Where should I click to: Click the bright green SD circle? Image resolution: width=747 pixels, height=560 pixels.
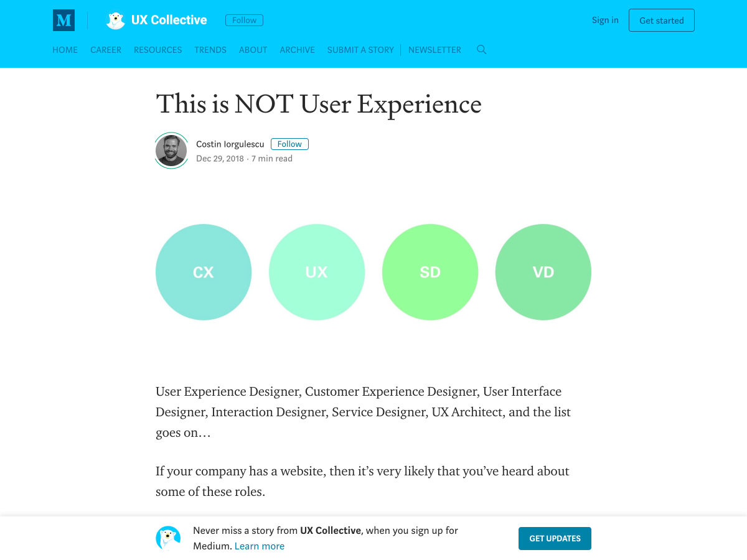430,272
